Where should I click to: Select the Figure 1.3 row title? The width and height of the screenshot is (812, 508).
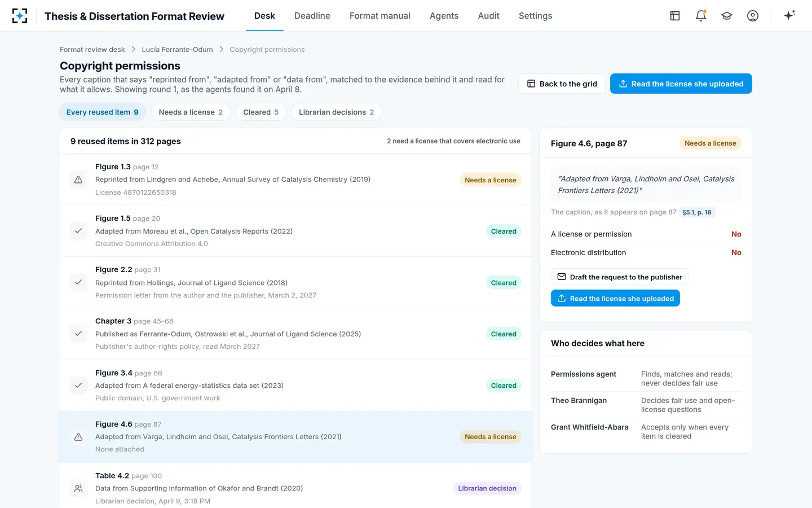[x=113, y=167]
